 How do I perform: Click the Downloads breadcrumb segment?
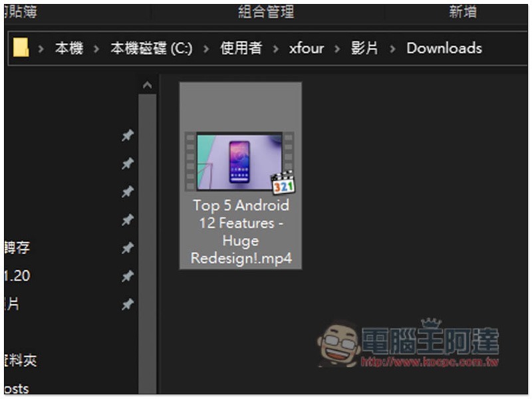[x=444, y=49]
